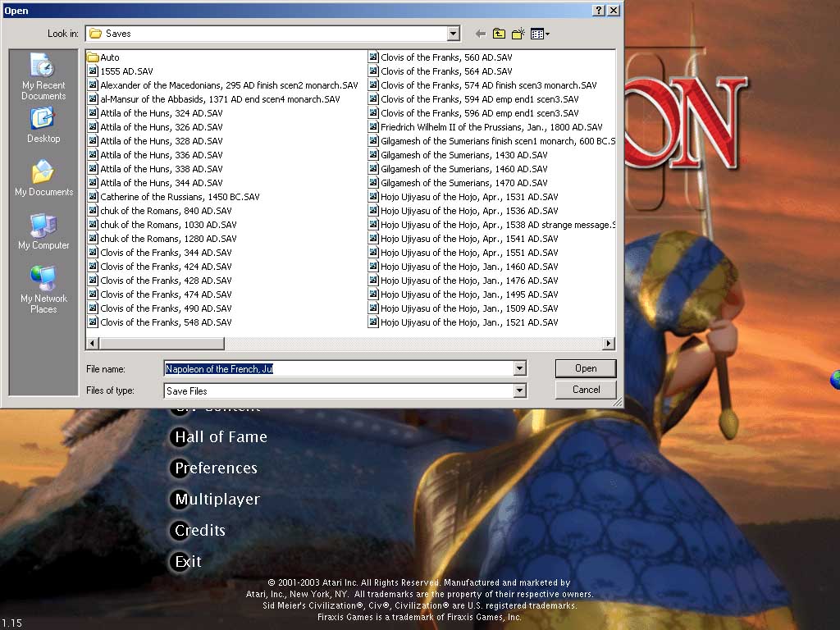Viewport: 840px width, 630px height.
Task: Click the File name text field
Action: (x=339, y=368)
